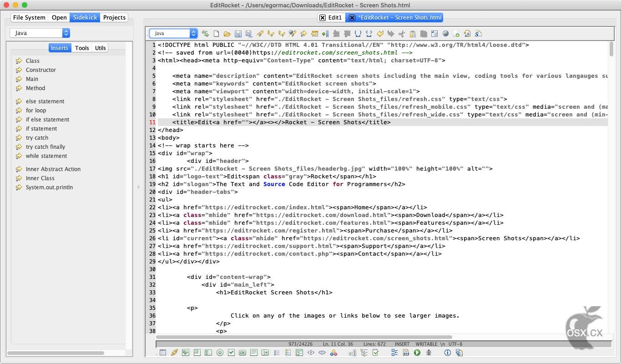The width and height of the screenshot is (621, 364).
Task: Click line number 11 in the gutter
Action: coord(152,122)
